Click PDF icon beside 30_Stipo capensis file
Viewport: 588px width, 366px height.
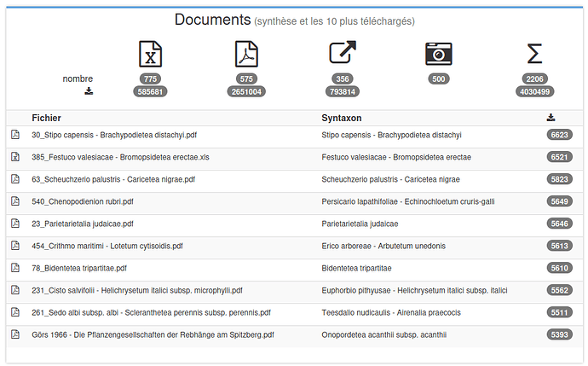point(15,135)
